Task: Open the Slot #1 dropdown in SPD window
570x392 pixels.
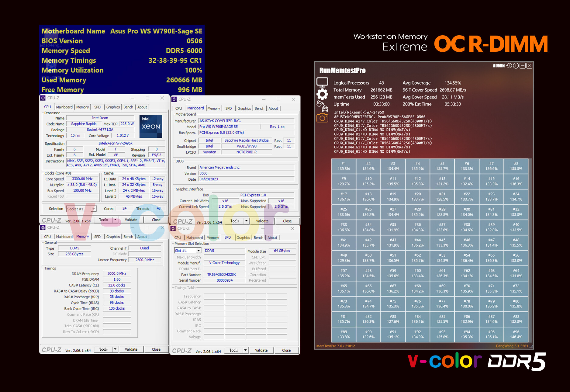Action: coord(199,251)
